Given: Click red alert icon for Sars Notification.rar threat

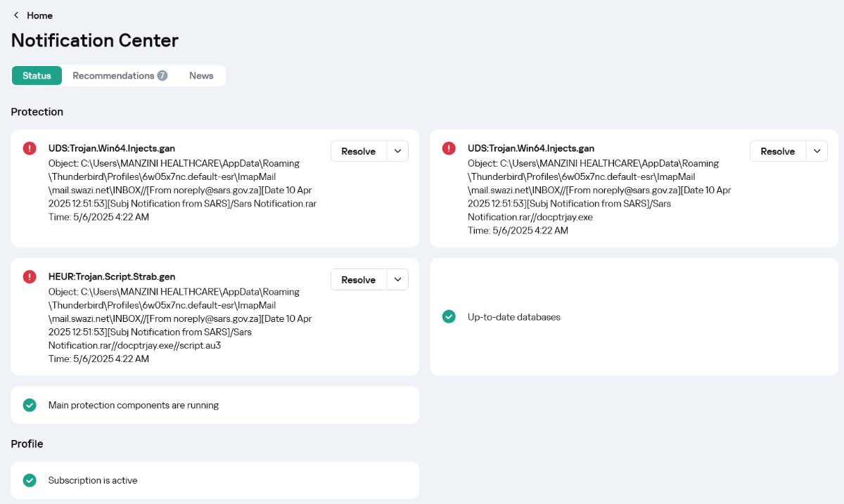Looking at the screenshot, I should [30, 148].
